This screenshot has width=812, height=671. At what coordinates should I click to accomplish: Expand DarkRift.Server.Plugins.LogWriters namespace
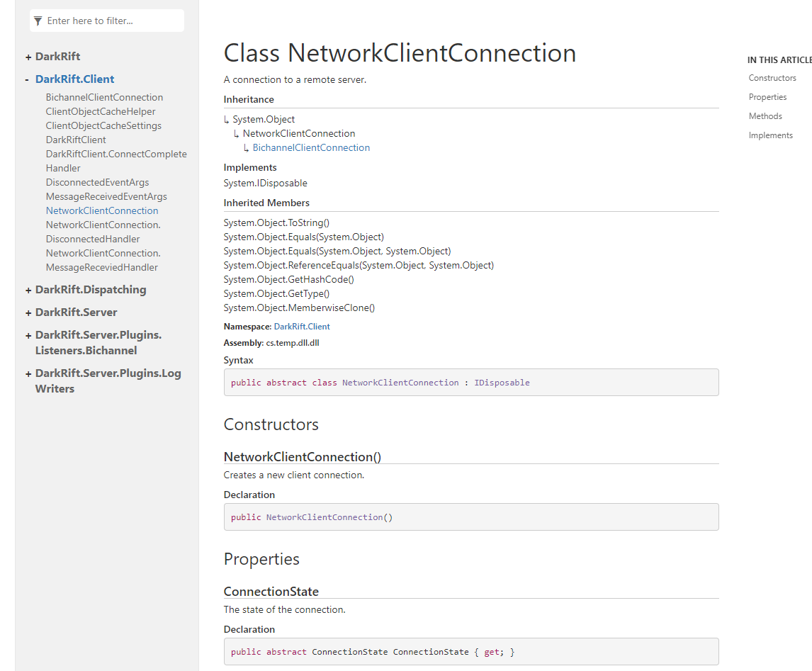click(28, 373)
